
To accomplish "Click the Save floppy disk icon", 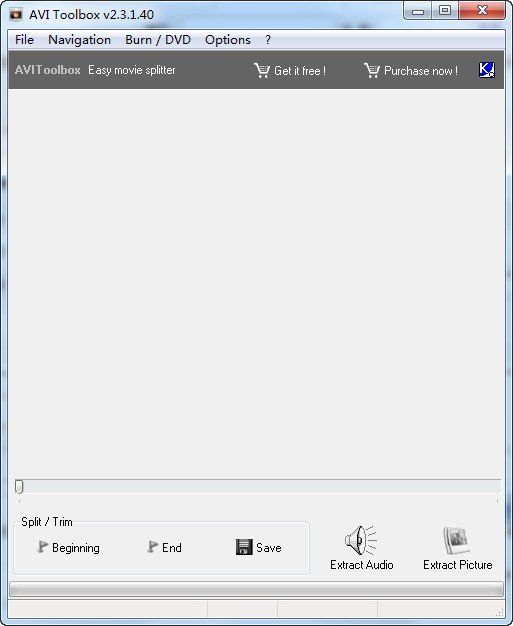I will [244, 547].
